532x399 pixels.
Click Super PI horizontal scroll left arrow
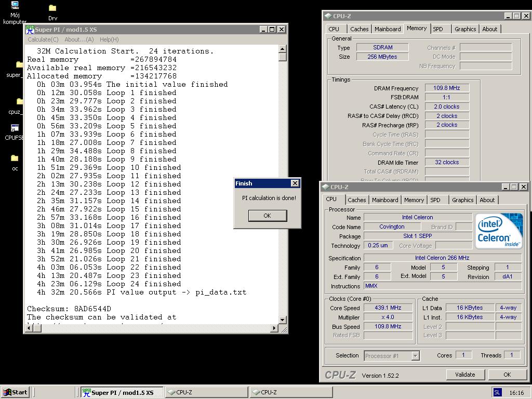pyautogui.click(x=29, y=328)
